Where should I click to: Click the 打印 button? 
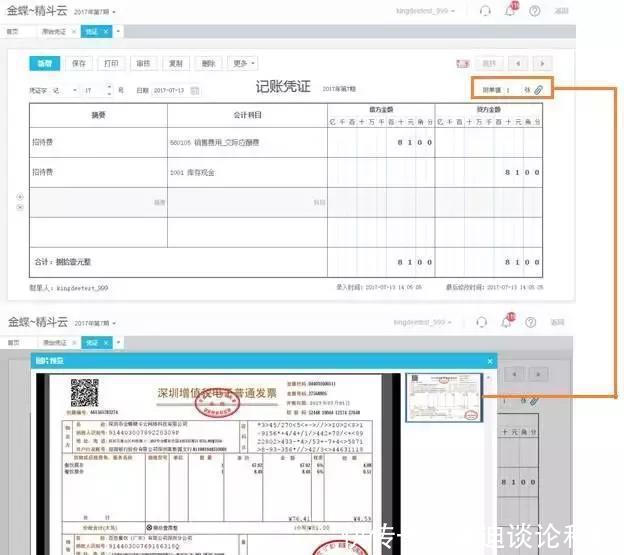click(111, 63)
